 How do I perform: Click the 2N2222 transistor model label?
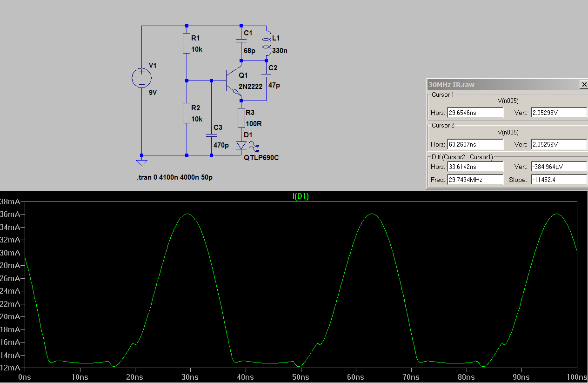pos(251,87)
